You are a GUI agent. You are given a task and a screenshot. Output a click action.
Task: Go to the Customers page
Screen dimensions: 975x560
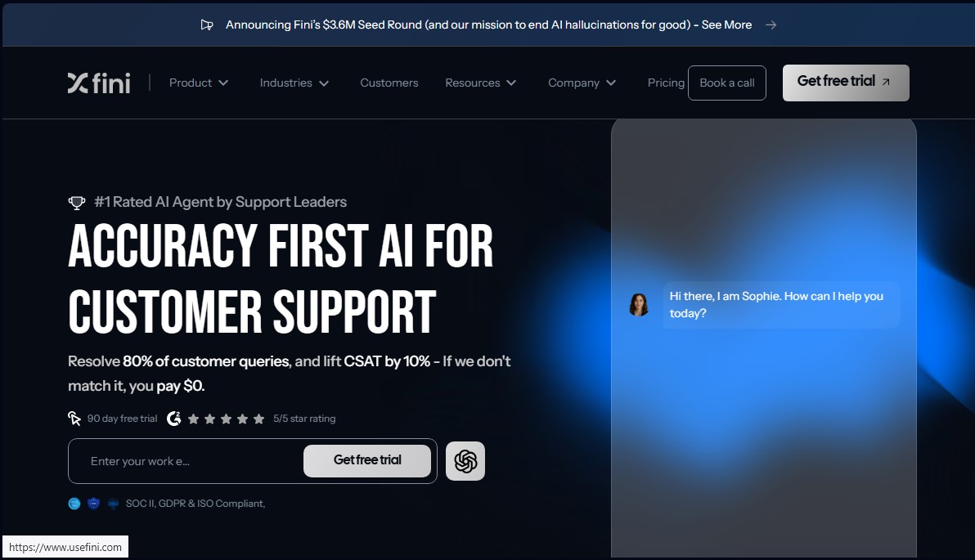(x=389, y=83)
